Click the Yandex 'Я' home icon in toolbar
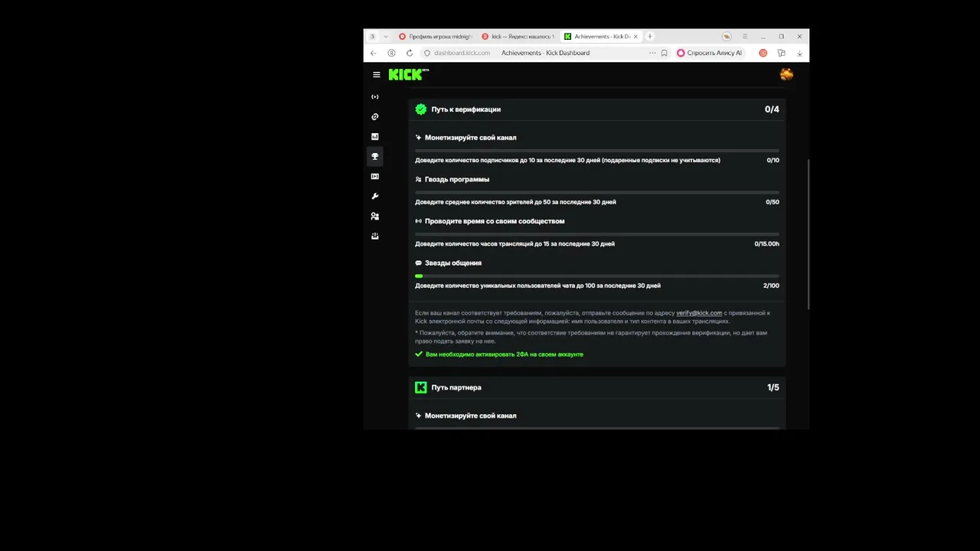 point(391,53)
